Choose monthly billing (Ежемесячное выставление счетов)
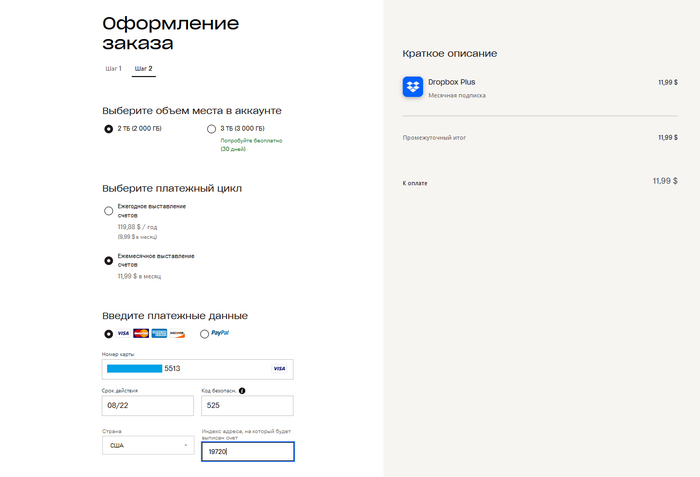 (x=108, y=260)
